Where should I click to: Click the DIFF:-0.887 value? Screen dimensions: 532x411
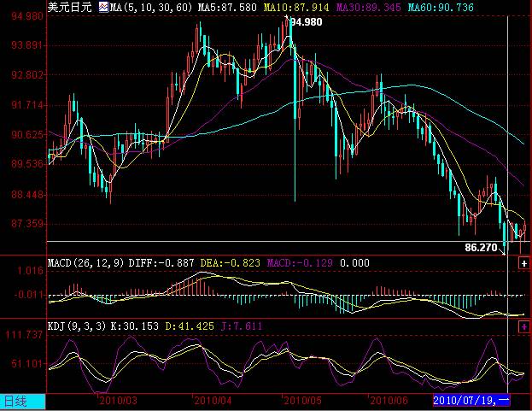coord(161,263)
